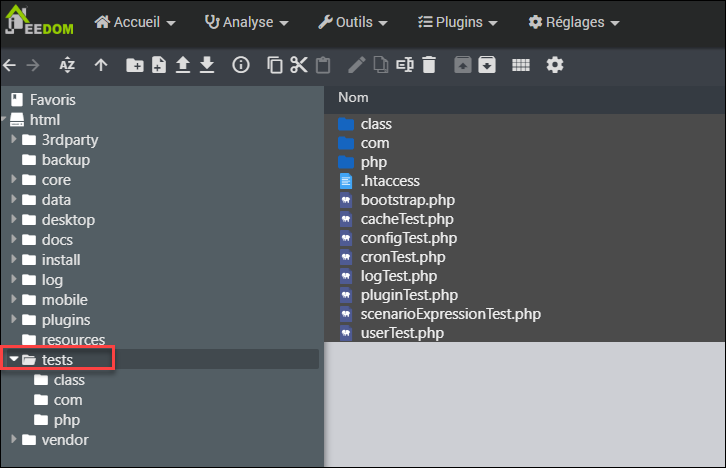Click the download toolbar icon
Screen dimensions: 726x468
point(207,65)
